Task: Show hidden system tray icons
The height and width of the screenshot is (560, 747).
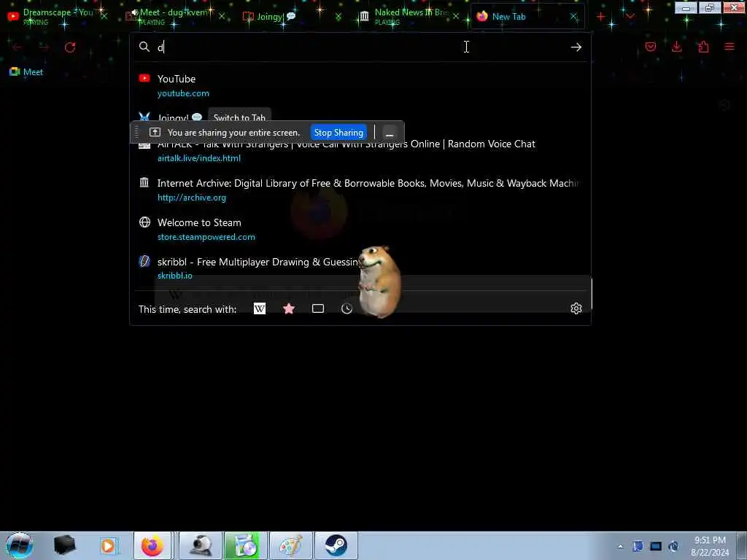Action: coord(620,546)
